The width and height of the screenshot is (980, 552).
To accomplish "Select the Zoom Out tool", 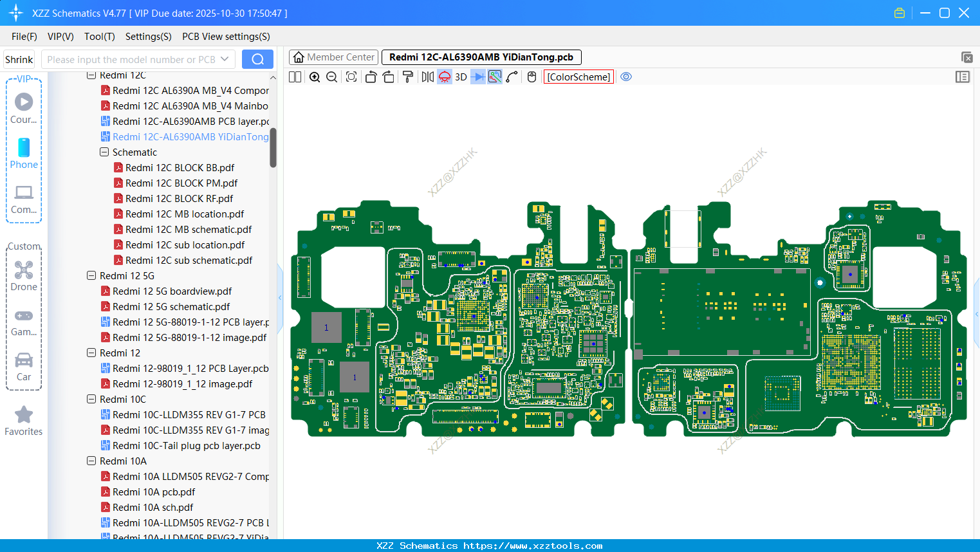I will coord(331,77).
